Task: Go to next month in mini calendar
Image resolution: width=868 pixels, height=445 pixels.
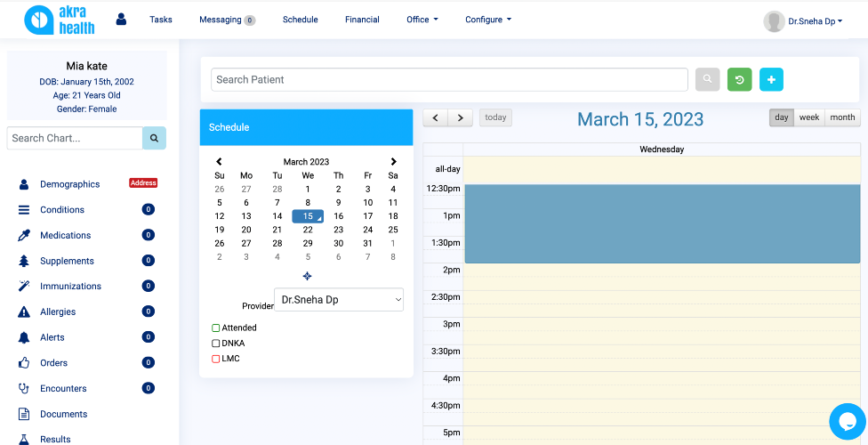Action: click(x=394, y=162)
